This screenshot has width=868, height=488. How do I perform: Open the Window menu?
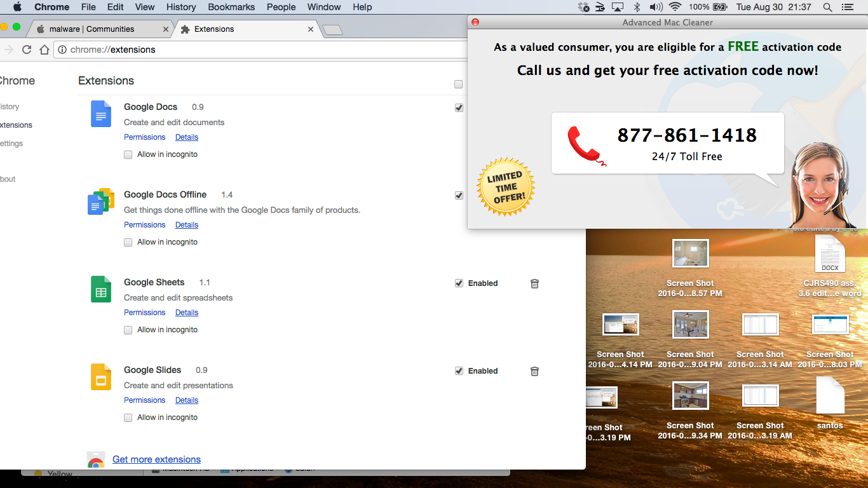point(324,7)
